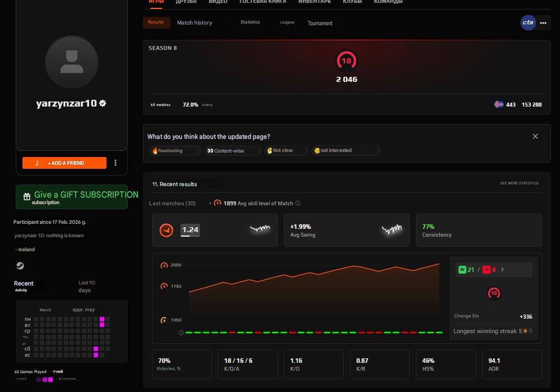560x392 pixels.
Task: Open the ИНВЕНТАРЬ top navigation tab
Action: pos(314,2)
